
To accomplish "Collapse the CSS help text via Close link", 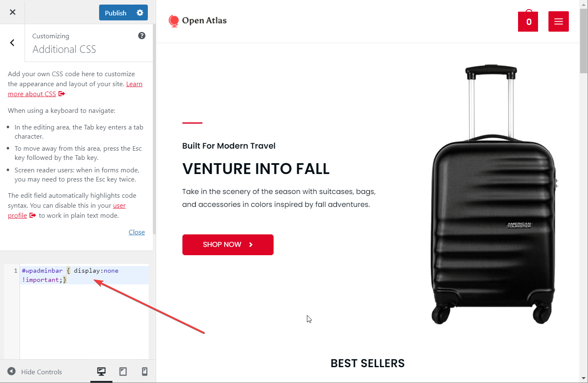I will [137, 232].
